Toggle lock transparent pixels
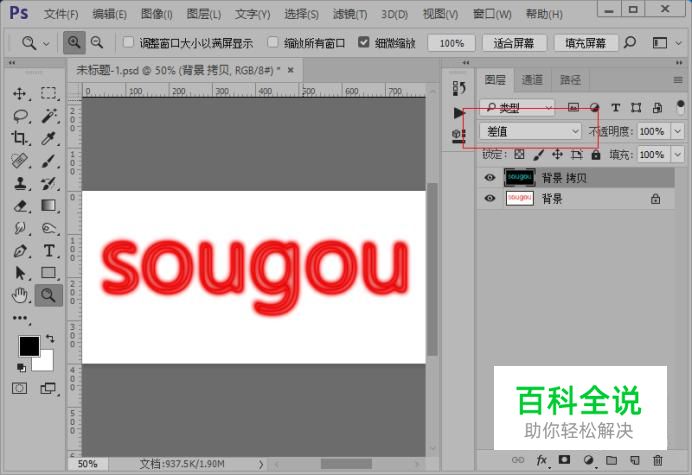Screen dimensions: 692x475 pos(519,155)
